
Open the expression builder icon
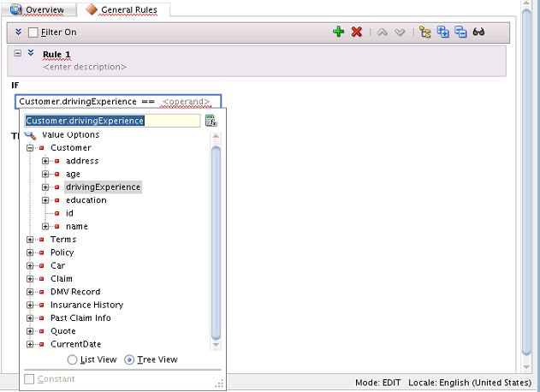click(211, 121)
